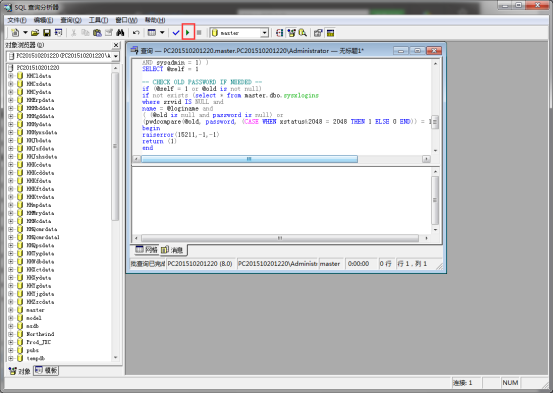Click the query editor scroll right arrow
The height and width of the screenshot is (394, 554).
tap(426, 159)
